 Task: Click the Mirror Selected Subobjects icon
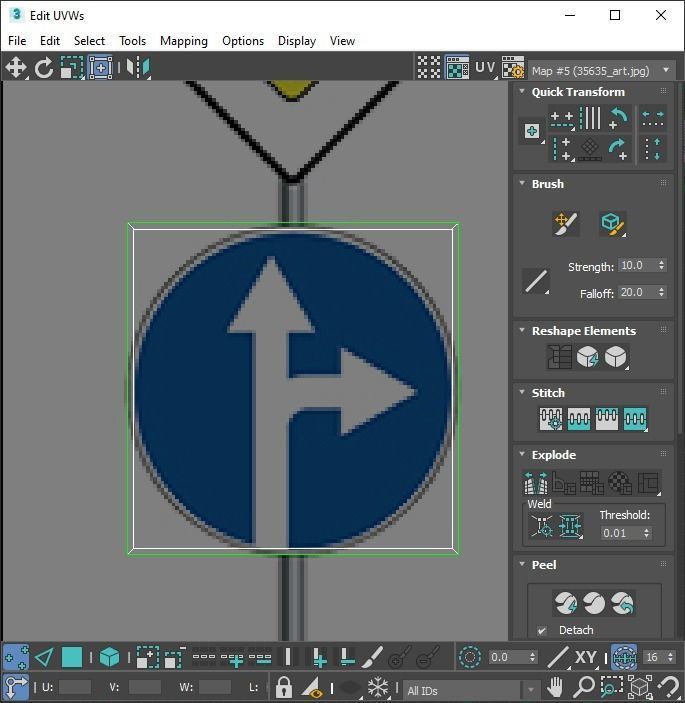(138, 67)
